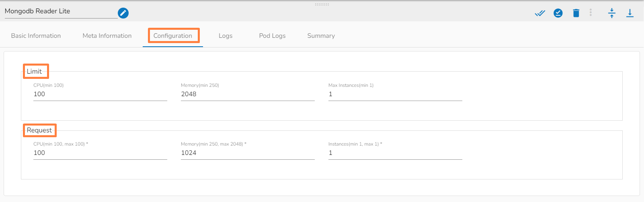Click the Request CPU input field
Image resolution: width=644 pixels, height=202 pixels.
coord(100,153)
